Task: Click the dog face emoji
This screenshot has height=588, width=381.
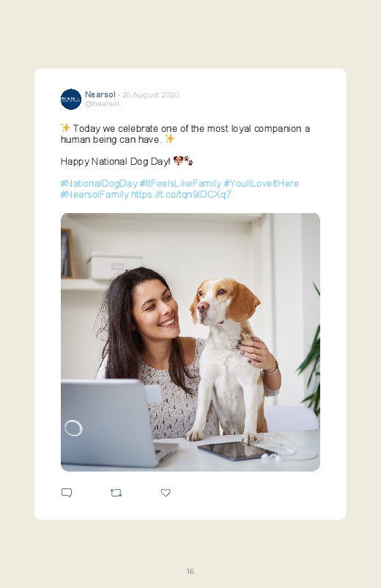Action: coord(178,161)
